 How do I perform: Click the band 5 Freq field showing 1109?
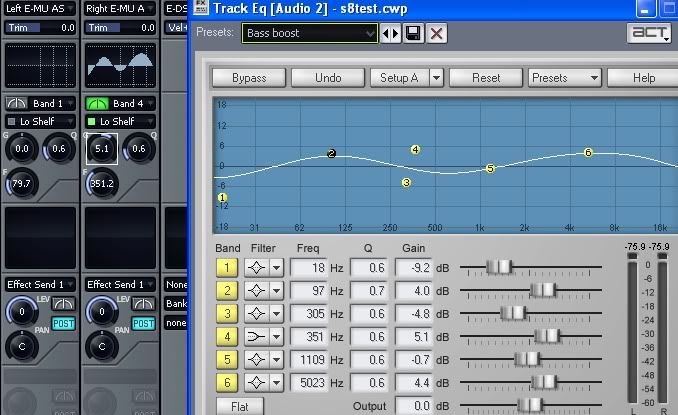(310, 359)
